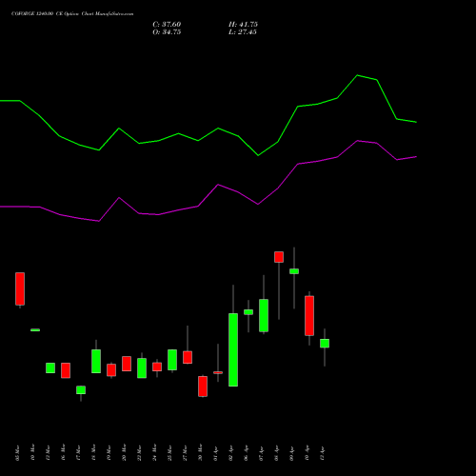The height and width of the screenshot is (476, 476).
Task: Click the COFORGE CE Option chart title
Action: click(x=72, y=14)
